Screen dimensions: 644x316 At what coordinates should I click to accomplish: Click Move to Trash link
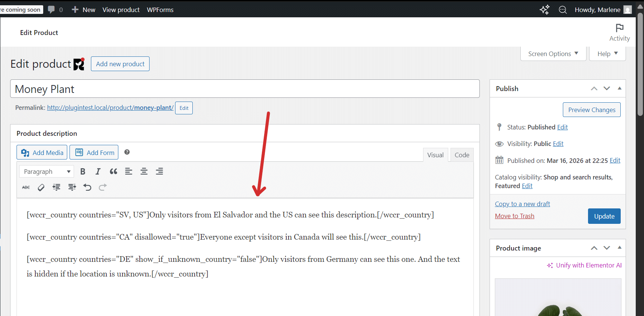point(514,216)
